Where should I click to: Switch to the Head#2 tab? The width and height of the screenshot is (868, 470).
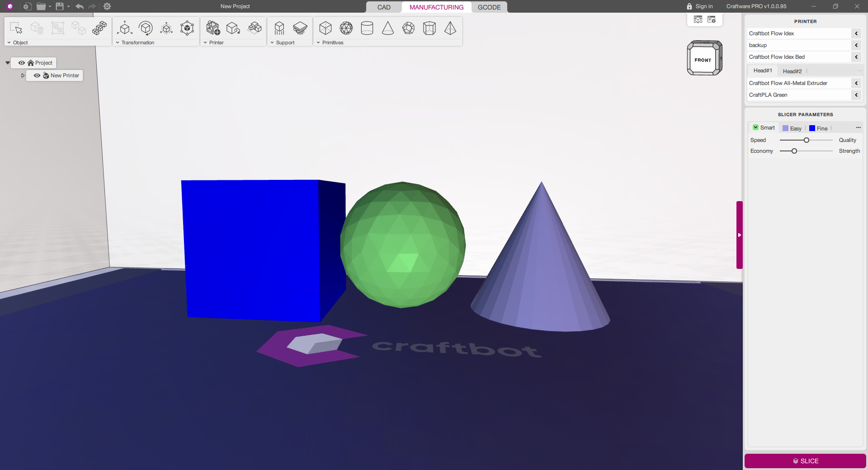tap(792, 71)
